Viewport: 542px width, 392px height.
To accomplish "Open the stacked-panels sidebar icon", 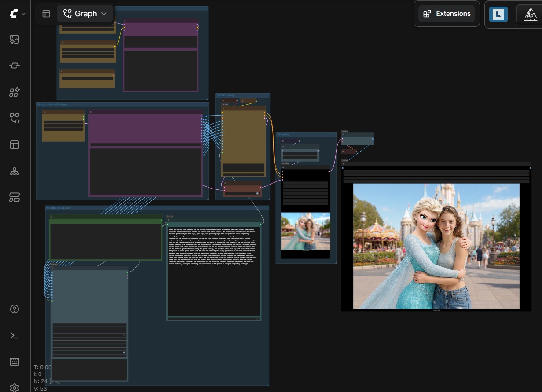I will [15, 197].
